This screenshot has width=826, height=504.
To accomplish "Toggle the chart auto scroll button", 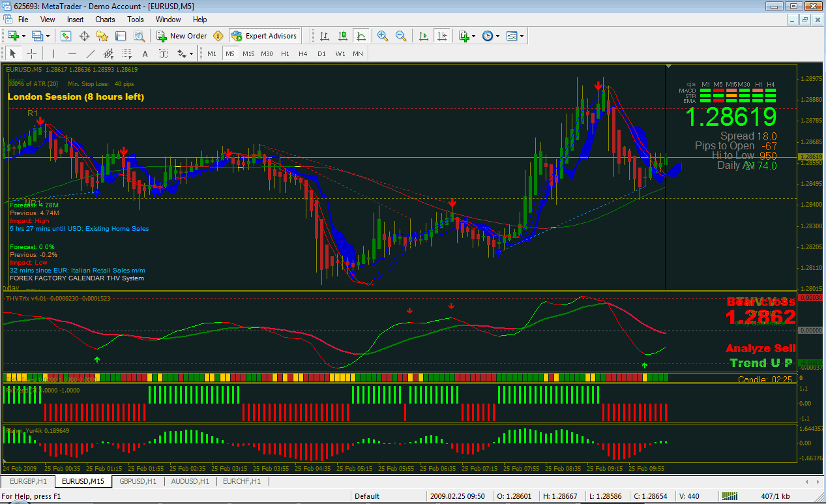I will pos(424,36).
